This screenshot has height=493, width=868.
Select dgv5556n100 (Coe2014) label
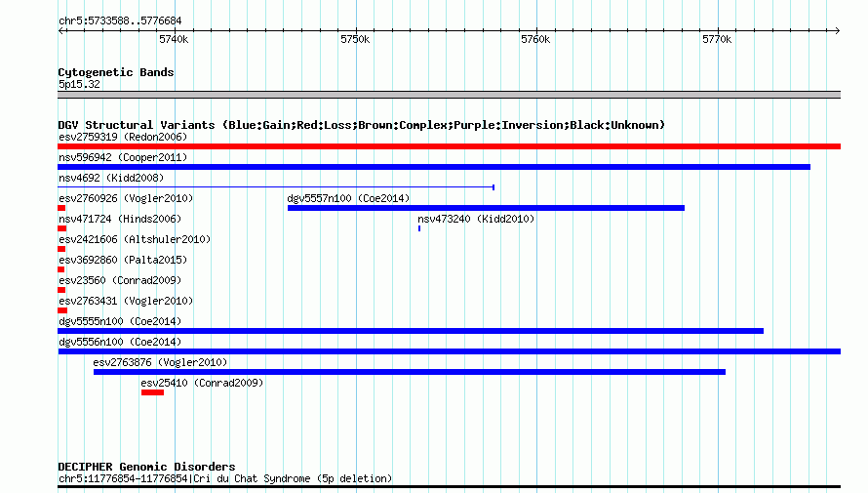point(120,342)
